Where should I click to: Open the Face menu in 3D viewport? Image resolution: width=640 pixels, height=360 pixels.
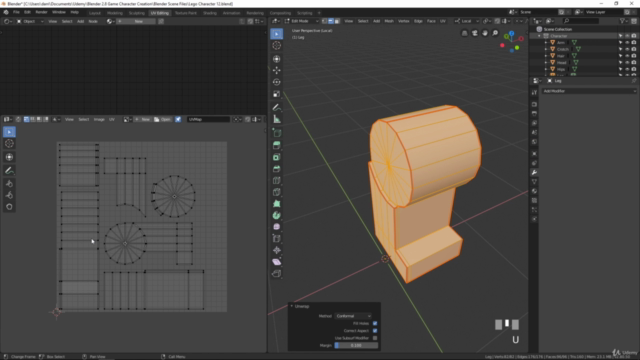(431, 21)
